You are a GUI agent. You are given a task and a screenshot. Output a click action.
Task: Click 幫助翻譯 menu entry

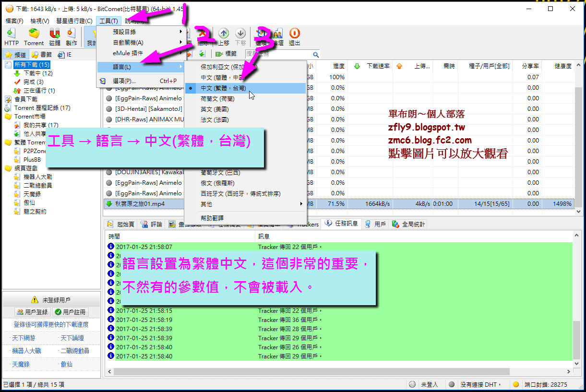(x=245, y=218)
